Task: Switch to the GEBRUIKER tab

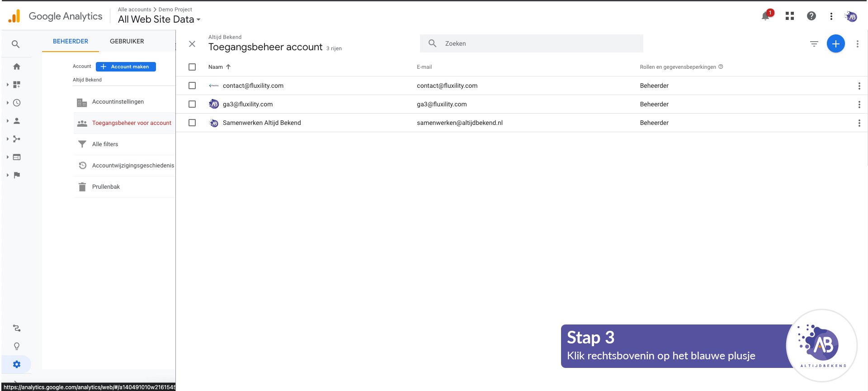Action: point(127,41)
